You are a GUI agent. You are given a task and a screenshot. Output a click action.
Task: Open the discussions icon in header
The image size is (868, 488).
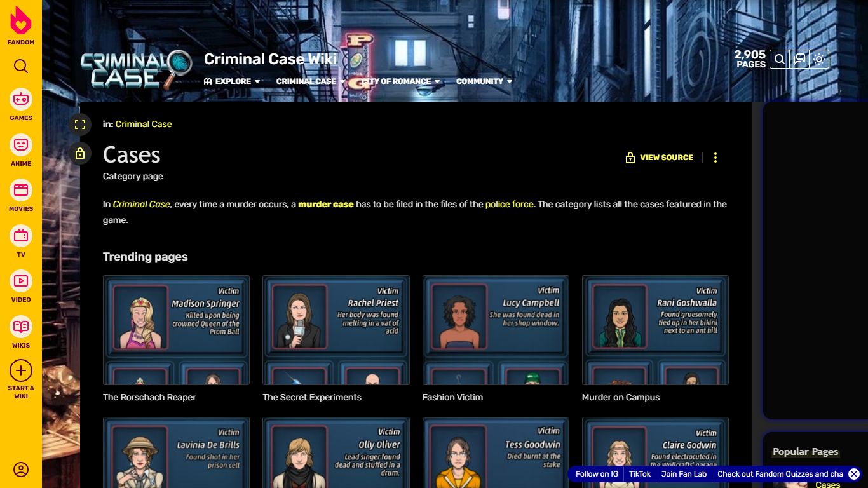tap(799, 59)
